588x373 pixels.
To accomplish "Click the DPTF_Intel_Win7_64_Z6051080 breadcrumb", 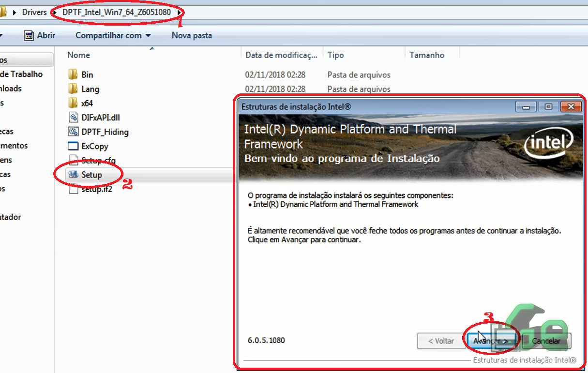I will coord(117,12).
